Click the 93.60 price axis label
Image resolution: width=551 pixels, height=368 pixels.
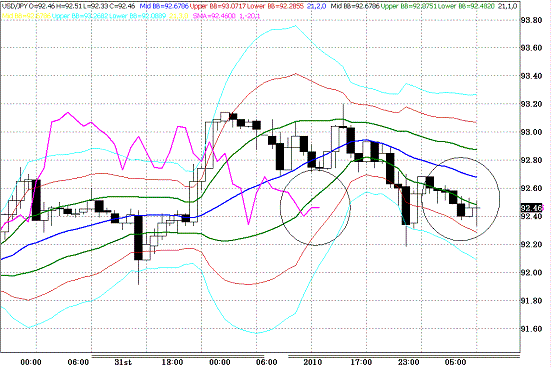[x=531, y=48]
